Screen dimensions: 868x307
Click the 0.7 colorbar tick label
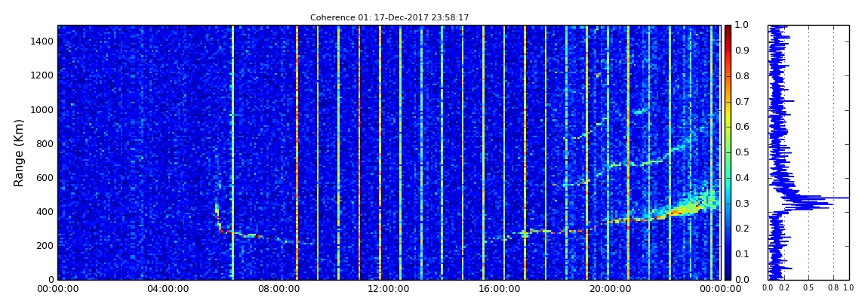740,101
